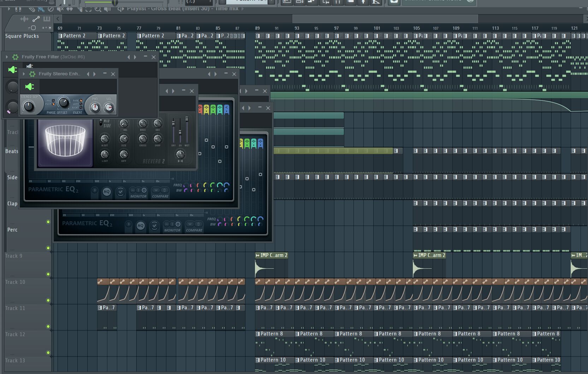Select the Track 12 header label

pyautogui.click(x=15, y=334)
